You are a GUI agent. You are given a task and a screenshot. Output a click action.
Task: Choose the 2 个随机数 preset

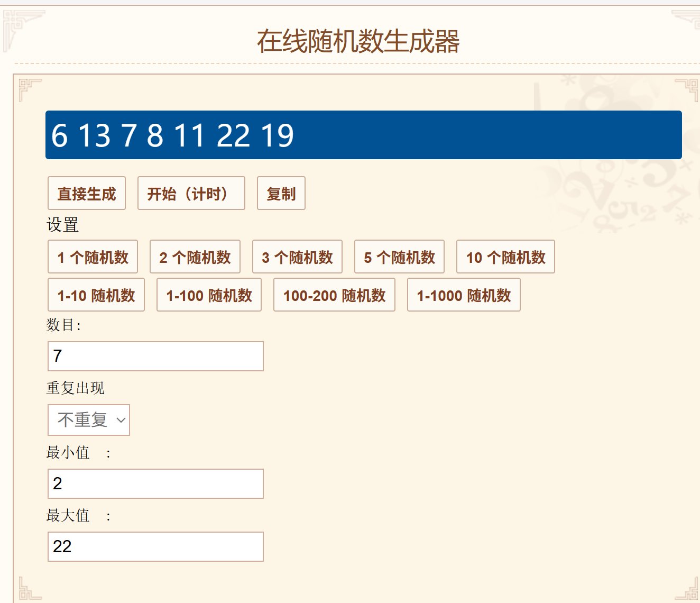point(195,257)
